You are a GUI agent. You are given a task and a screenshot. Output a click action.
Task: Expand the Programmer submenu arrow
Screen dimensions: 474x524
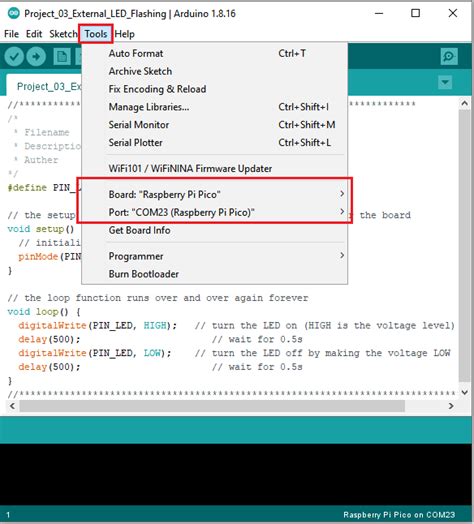pyautogui.click(x=342, y=256)
